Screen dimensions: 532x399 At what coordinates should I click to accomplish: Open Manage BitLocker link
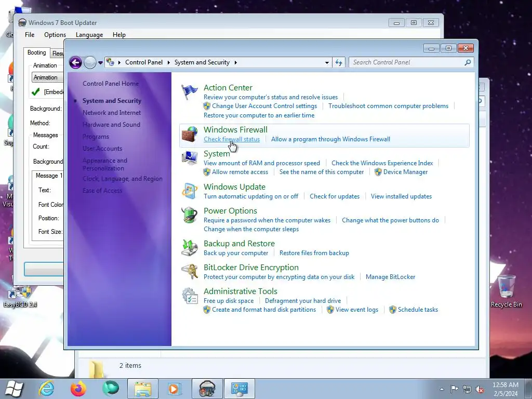[x=391, y=277]
